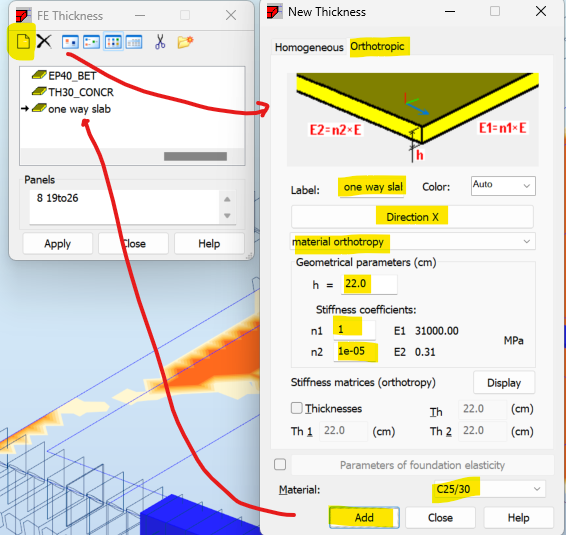Open the material orthotropy type dropdown
This screenshot has height=535, width=566.
point(413,242)
